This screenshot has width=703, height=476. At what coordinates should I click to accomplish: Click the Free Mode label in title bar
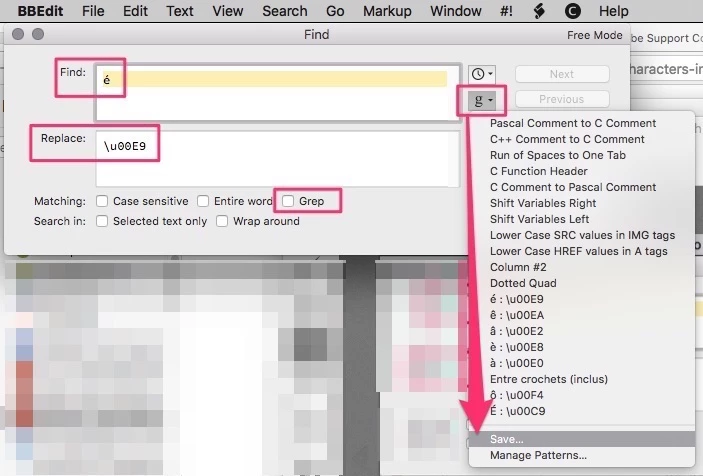[595, 35]
